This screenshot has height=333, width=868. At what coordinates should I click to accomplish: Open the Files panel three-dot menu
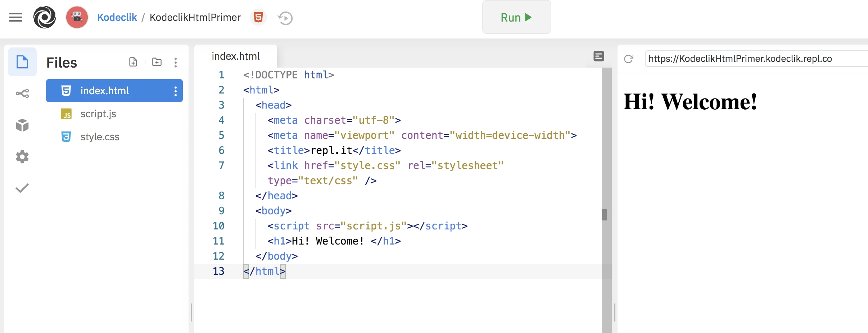click(x=176, y=63)
